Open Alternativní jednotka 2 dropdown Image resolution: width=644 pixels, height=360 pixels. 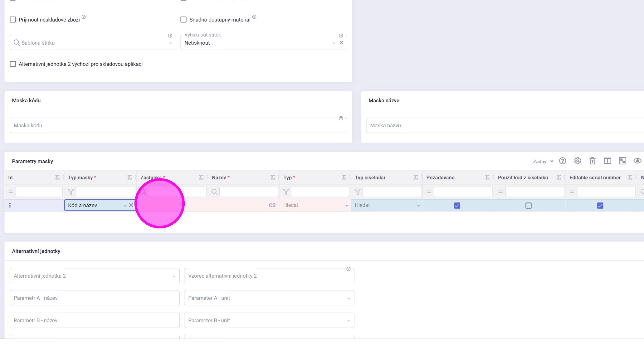174,276
